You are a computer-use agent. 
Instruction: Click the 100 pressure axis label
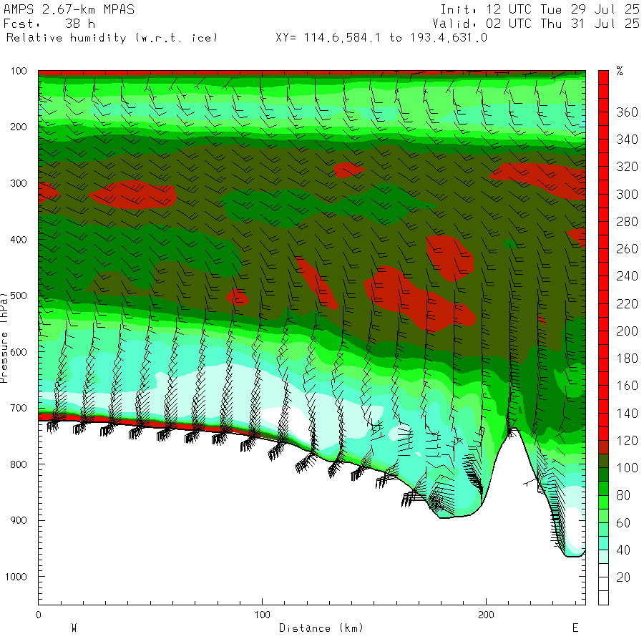click(x=19, y=71)
